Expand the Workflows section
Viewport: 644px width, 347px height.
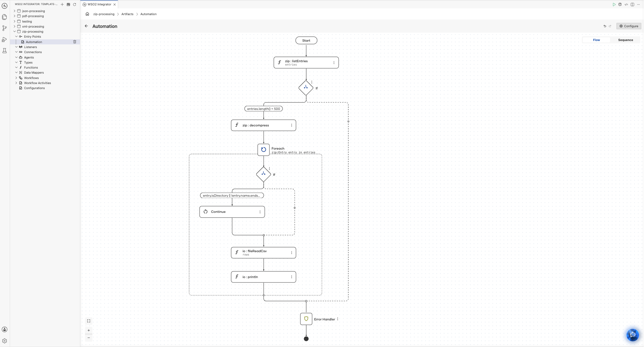tap(16, 78)
